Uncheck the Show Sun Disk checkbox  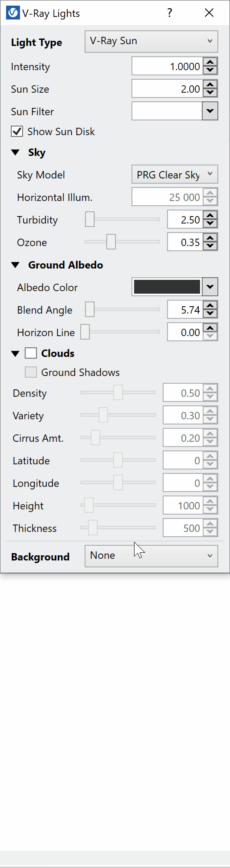click(x=17, y=131)
